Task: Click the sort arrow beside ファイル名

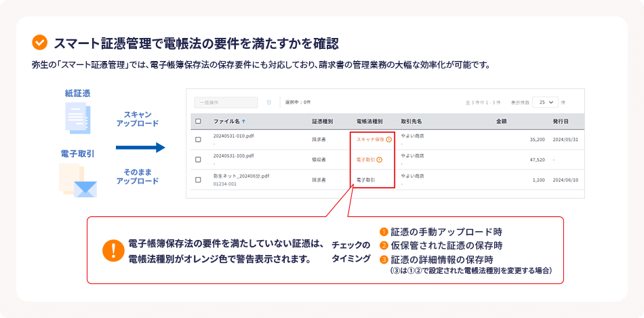Action: click(244, 121)
